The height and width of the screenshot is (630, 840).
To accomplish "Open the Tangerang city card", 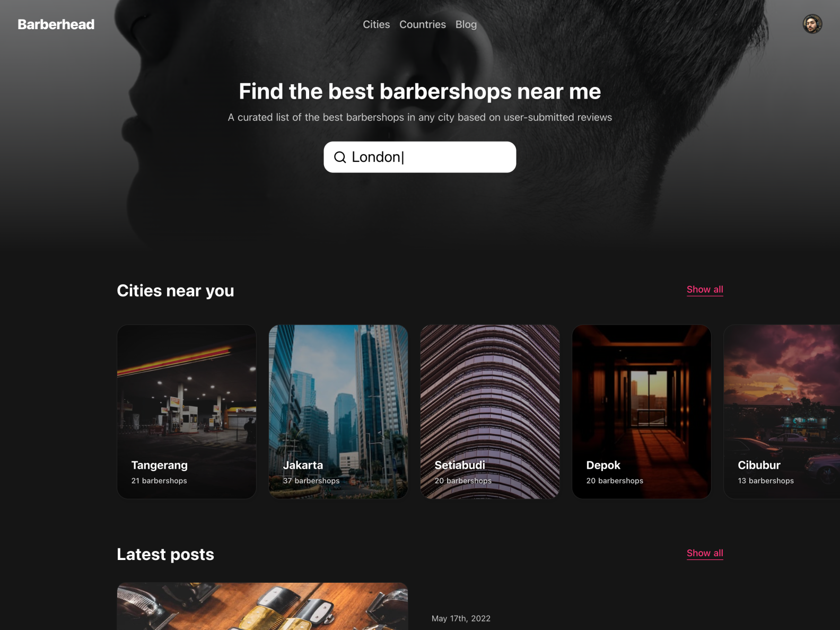I will coord(187,412).
